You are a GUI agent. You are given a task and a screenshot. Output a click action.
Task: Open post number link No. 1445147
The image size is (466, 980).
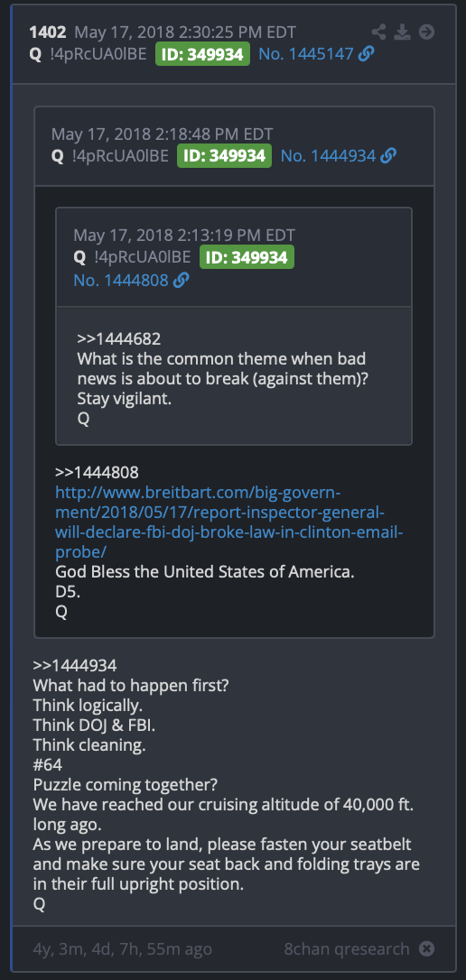[306, 54]
